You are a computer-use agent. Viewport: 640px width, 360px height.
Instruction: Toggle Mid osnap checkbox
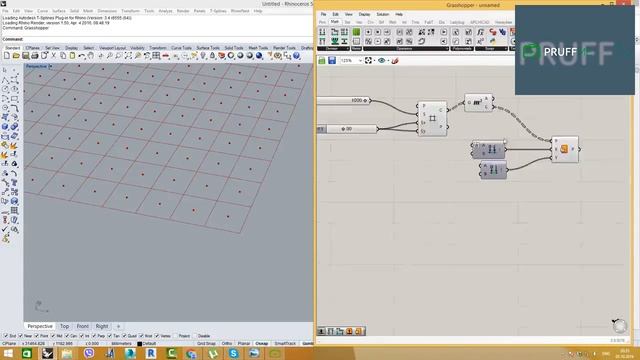53,336
